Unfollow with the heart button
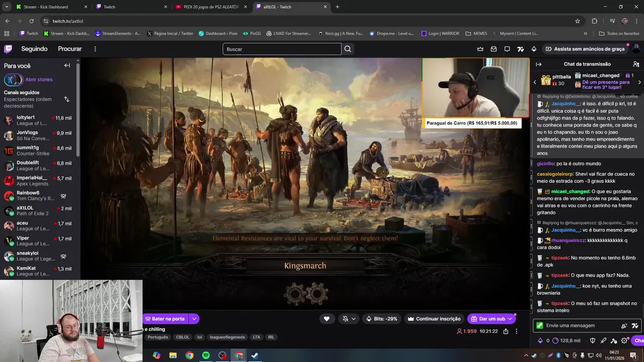 point(327,319)
